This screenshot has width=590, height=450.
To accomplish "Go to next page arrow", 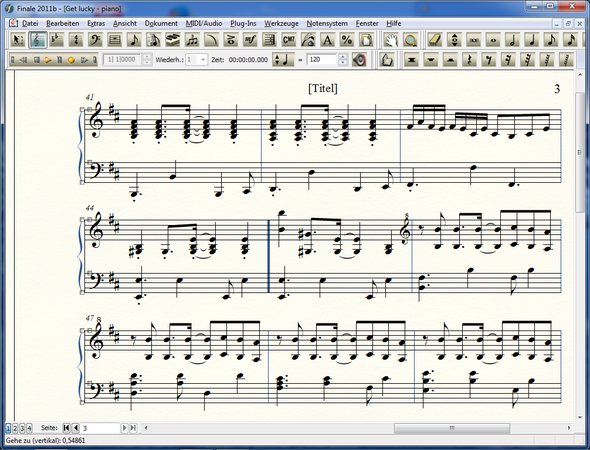I will [124, 428].
